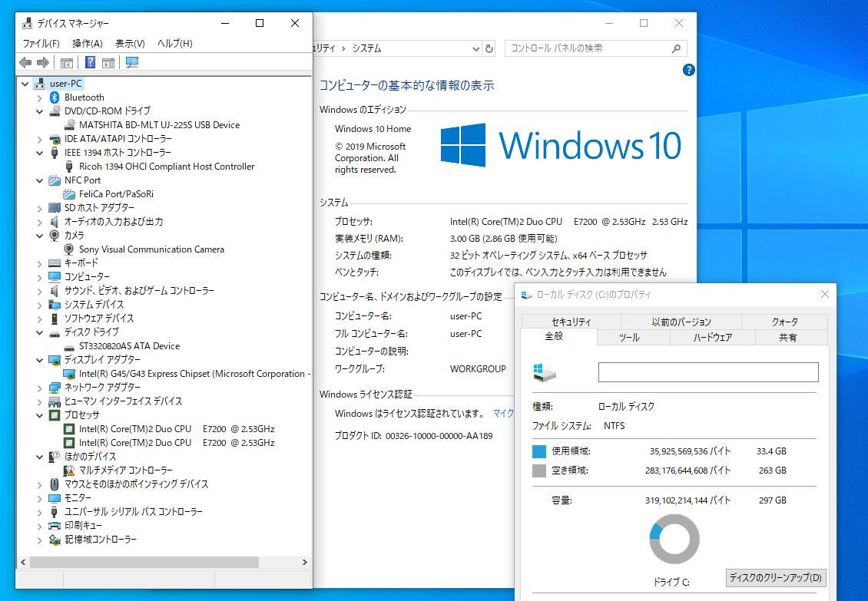
Task: Collapse the DVD/CD-ROM ドライブ category
Action: 39,112
